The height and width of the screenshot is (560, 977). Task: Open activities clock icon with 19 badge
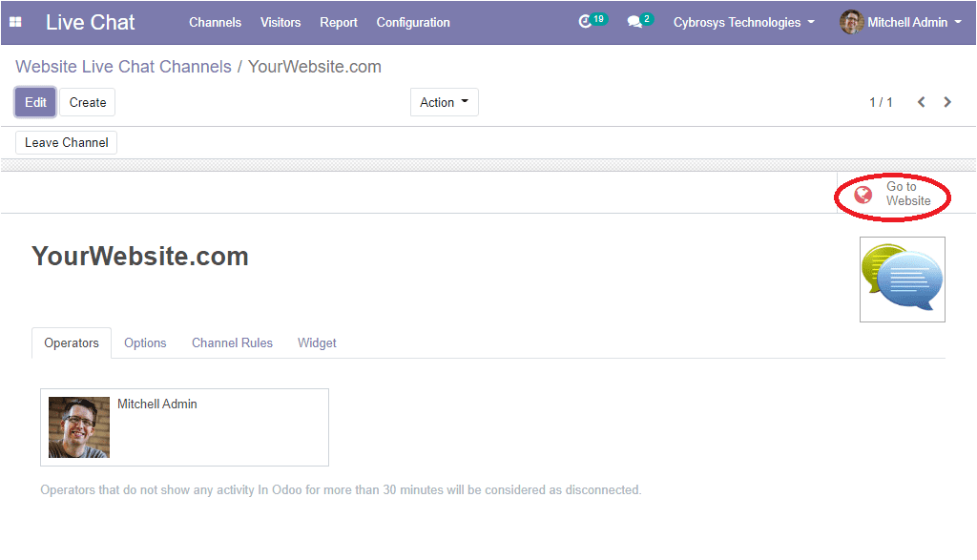pos(592,21)
